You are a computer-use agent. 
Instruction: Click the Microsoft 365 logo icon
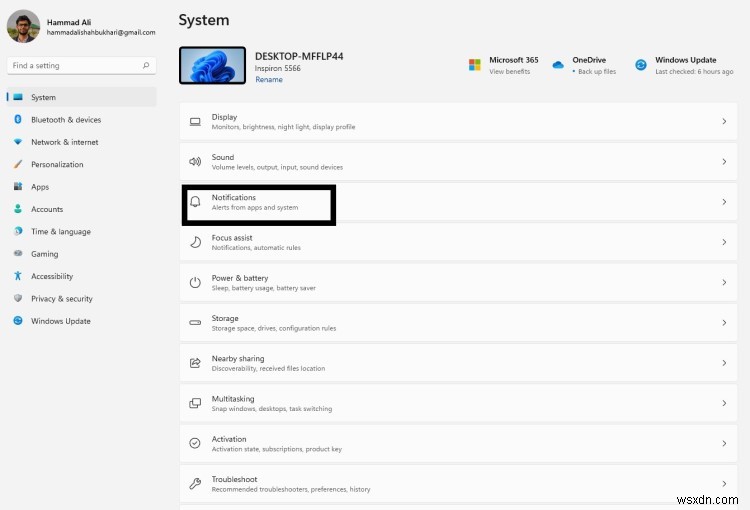pos(474,65)
